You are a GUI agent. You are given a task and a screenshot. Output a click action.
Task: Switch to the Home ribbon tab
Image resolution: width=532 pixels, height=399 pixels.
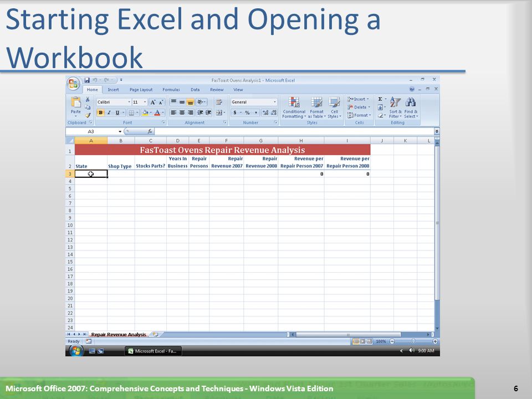(92, 90)
